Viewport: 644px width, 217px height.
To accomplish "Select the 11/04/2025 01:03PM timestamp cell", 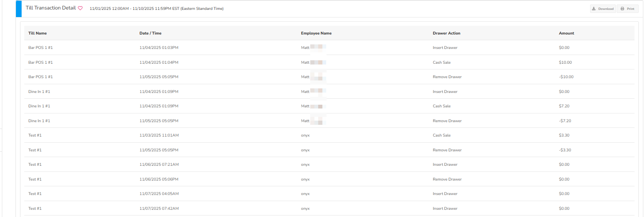I will tap(159, 48).
